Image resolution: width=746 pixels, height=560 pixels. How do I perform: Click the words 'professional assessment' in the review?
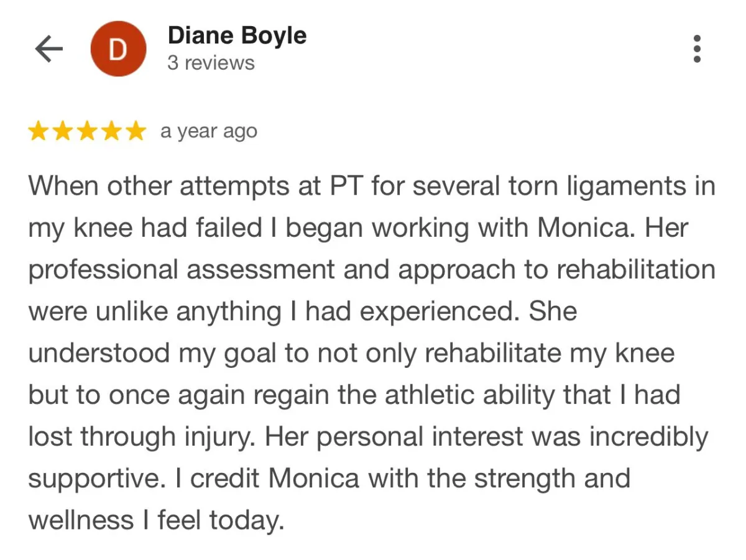[x=182, y=270]
